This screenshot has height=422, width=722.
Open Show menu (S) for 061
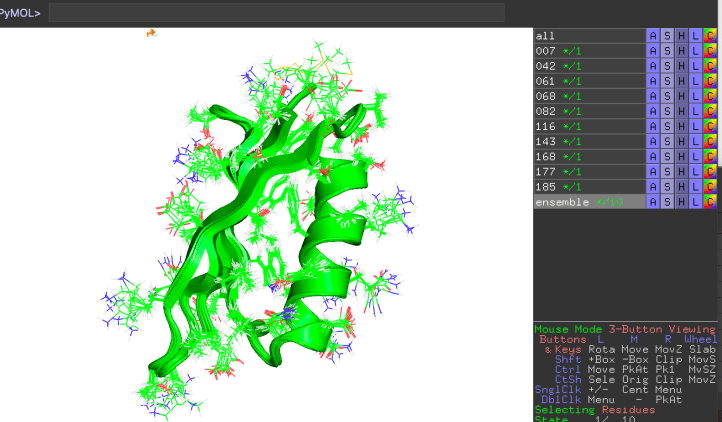click(667, 81)
